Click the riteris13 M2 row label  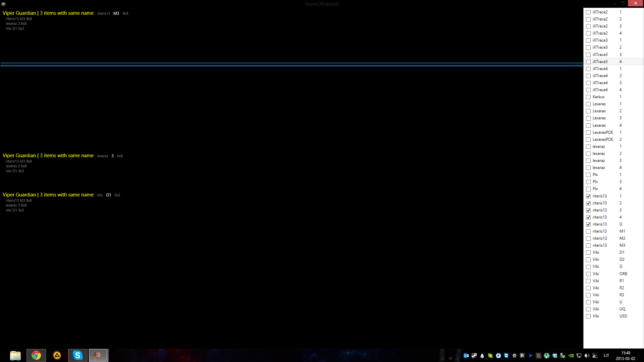tap(600, 238)
